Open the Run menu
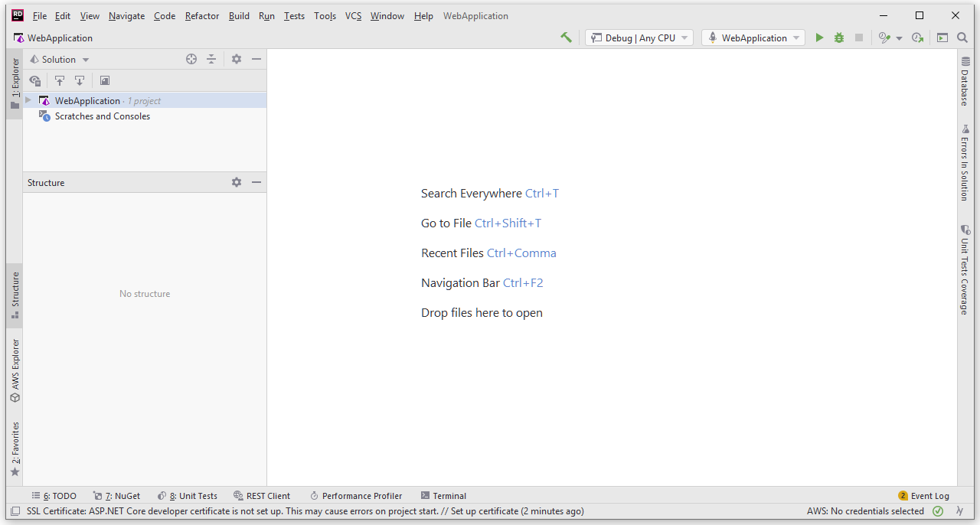Screen dimensions: 980x525 click(266, 15)
